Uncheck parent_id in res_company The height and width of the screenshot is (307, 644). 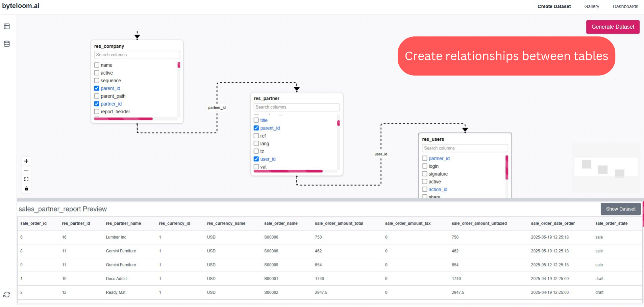click(x=97, y=88)
